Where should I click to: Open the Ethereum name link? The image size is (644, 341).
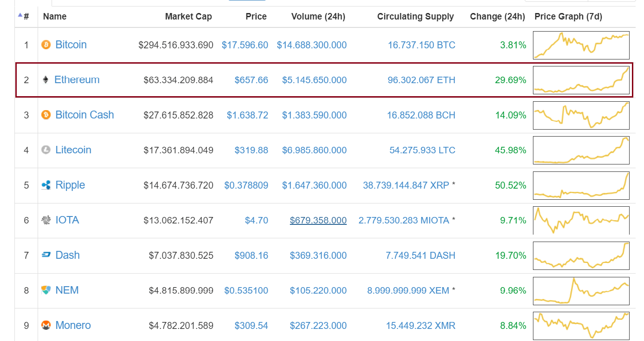tap(77, 80)
